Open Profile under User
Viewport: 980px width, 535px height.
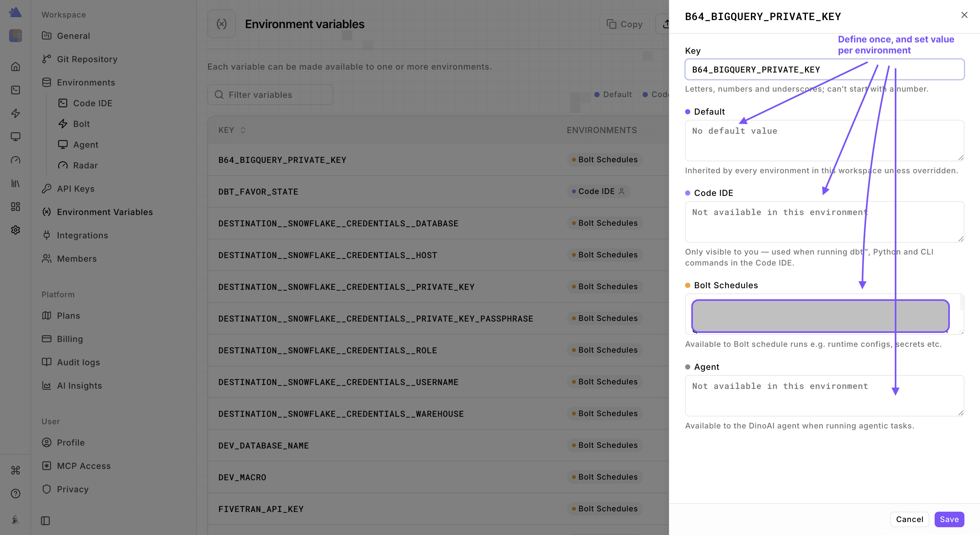(63, 443)
